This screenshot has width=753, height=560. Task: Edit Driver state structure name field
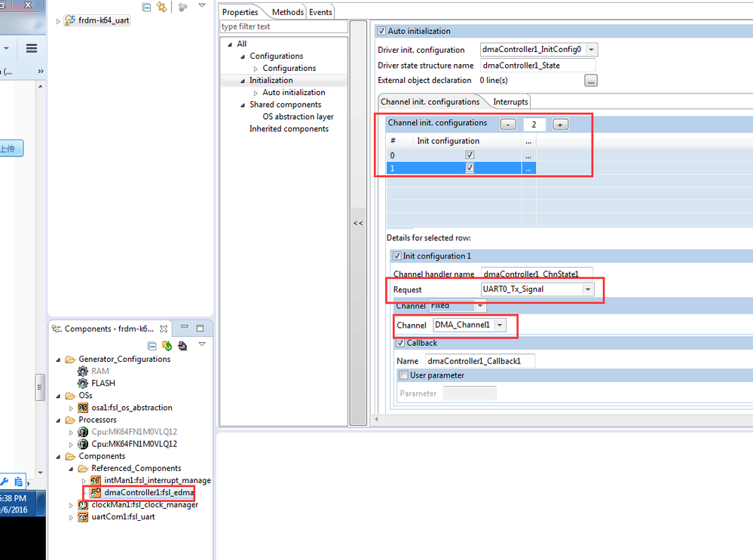tap(538, 66)
